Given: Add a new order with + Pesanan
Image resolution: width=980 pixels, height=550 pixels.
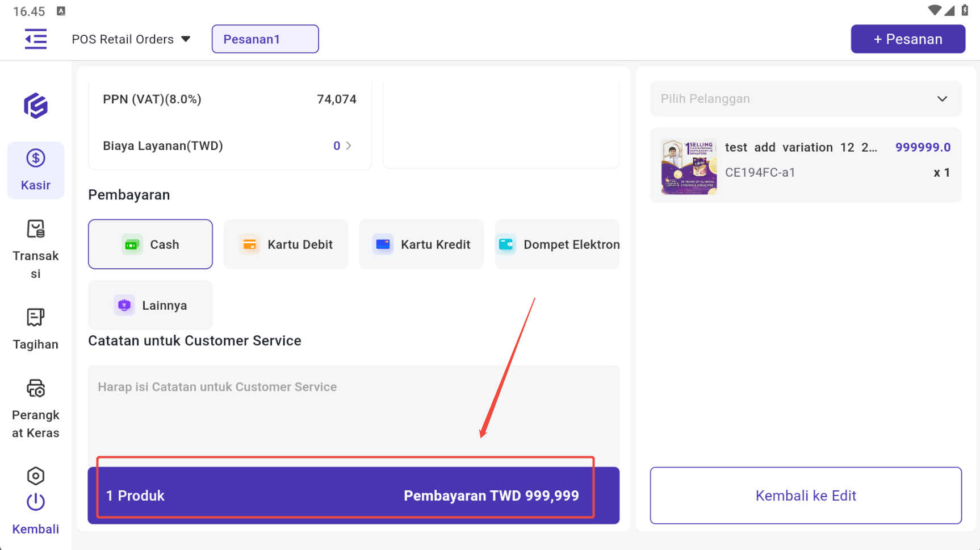Looking at the screenshot, I should coord(908,39).
